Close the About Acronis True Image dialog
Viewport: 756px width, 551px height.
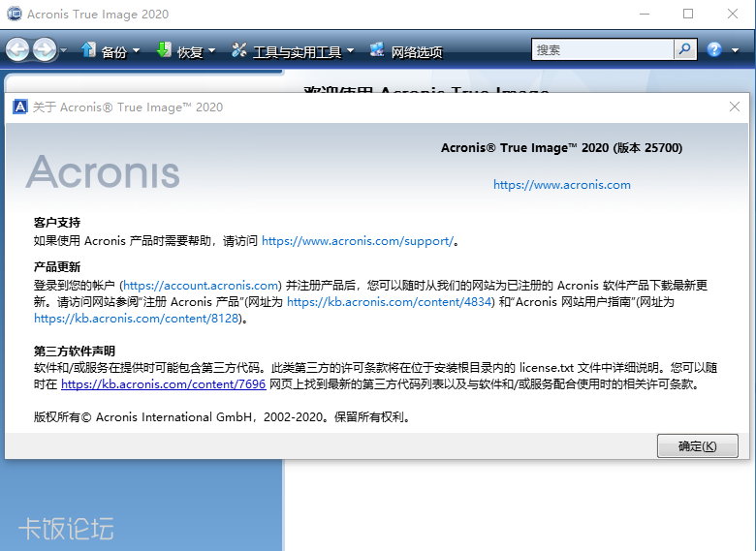(735, 107)
